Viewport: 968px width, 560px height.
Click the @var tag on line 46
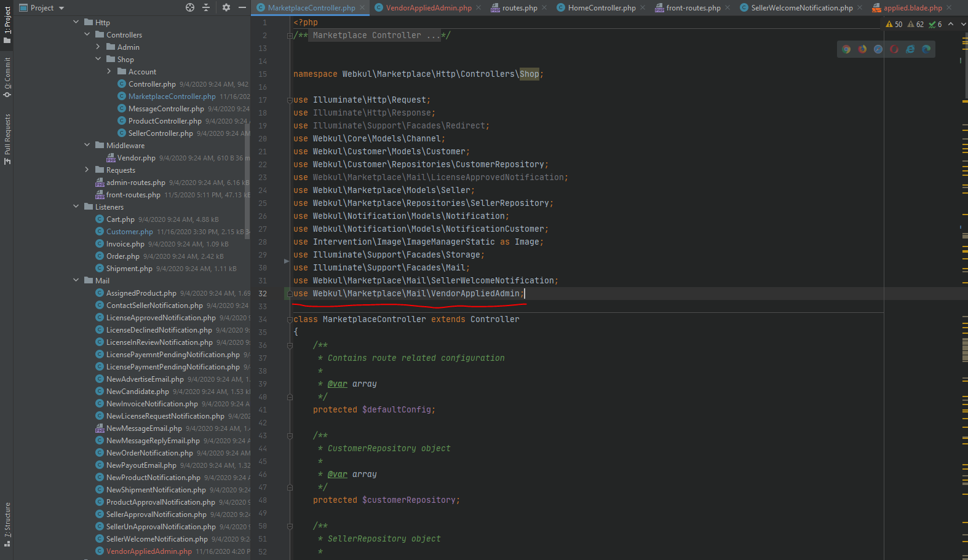coord(338,475)
